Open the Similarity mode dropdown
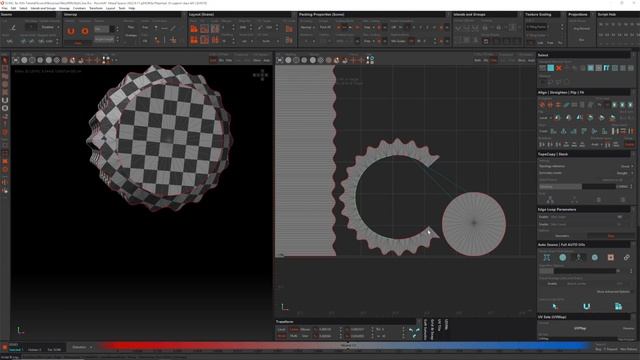Image resolution: width=640 pixels, height=360 pixels. pos(625,173)
